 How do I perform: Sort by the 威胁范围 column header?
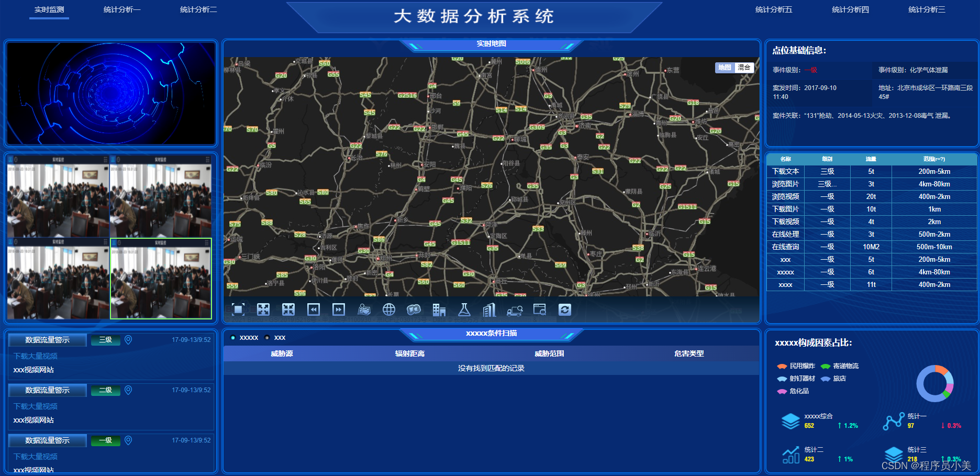(549, 353)
